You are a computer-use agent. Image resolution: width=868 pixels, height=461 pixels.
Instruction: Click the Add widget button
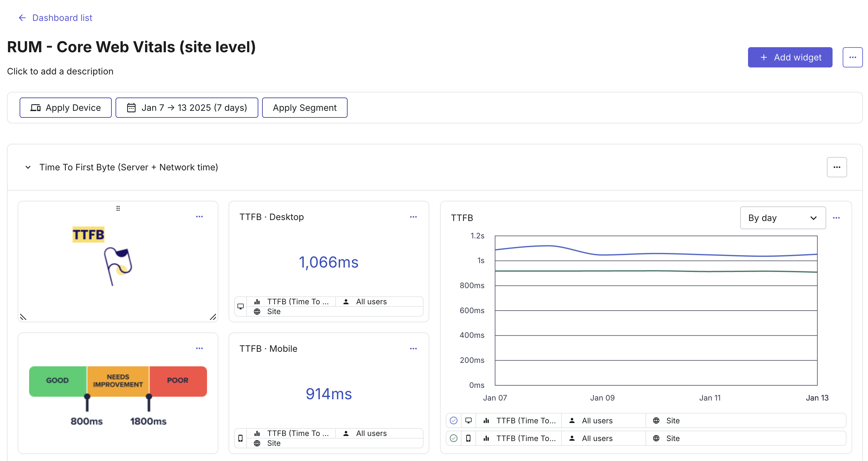790,57
